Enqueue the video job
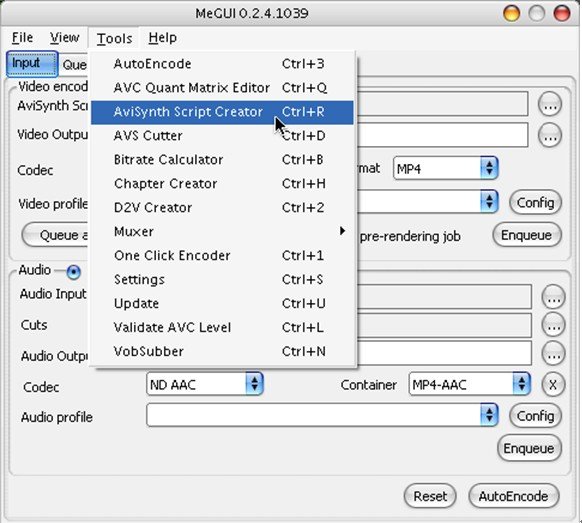The width and height of the screenshot is (582, 523). click(527, 235)
